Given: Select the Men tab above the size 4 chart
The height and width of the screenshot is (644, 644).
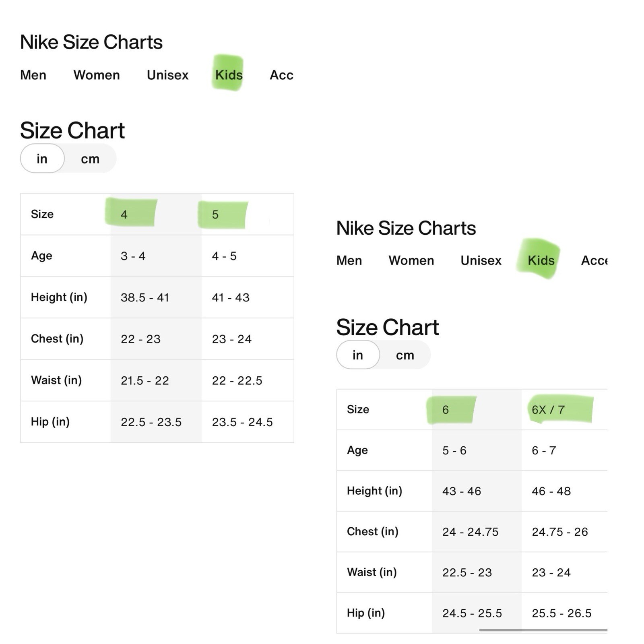Looking at the screenshot, I should point(33,75).
